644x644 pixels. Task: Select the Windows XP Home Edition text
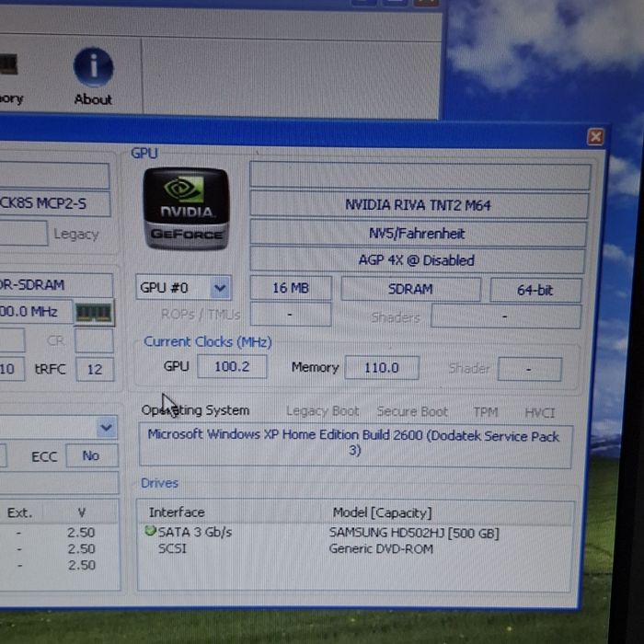point(354,442)
